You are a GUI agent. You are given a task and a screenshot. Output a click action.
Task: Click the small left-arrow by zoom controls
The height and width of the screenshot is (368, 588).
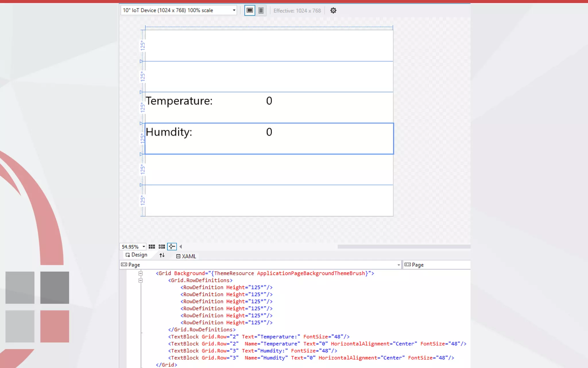181,247
